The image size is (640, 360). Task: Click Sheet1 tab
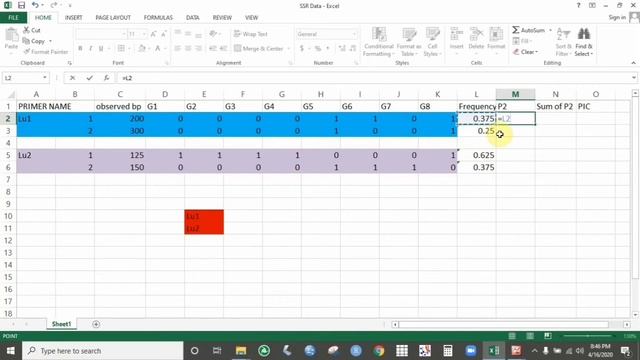tap(61, 324)
